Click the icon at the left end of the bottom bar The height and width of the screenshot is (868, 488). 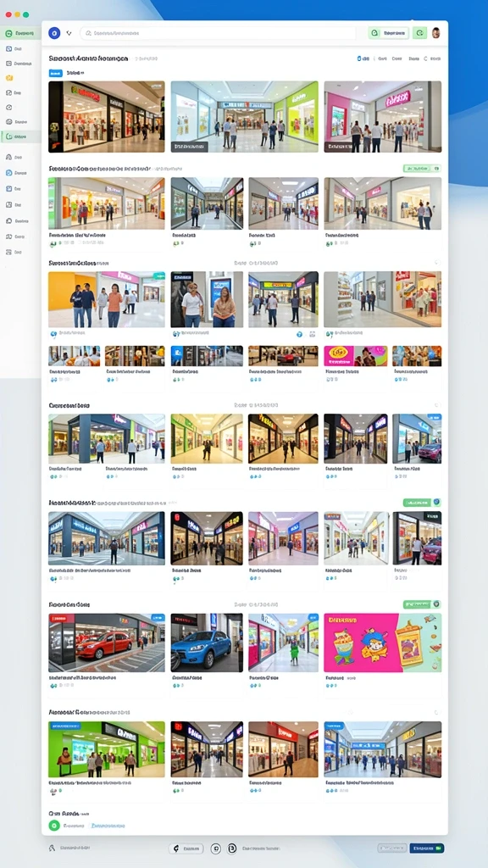click(52, 848)
